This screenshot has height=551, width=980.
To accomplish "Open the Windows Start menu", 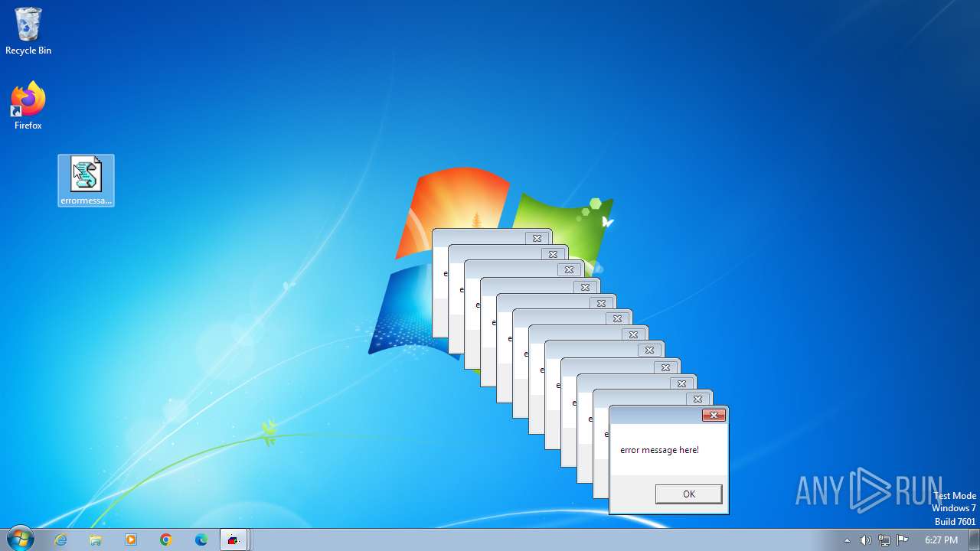I will pyautogui.click(x=19, y=540).
